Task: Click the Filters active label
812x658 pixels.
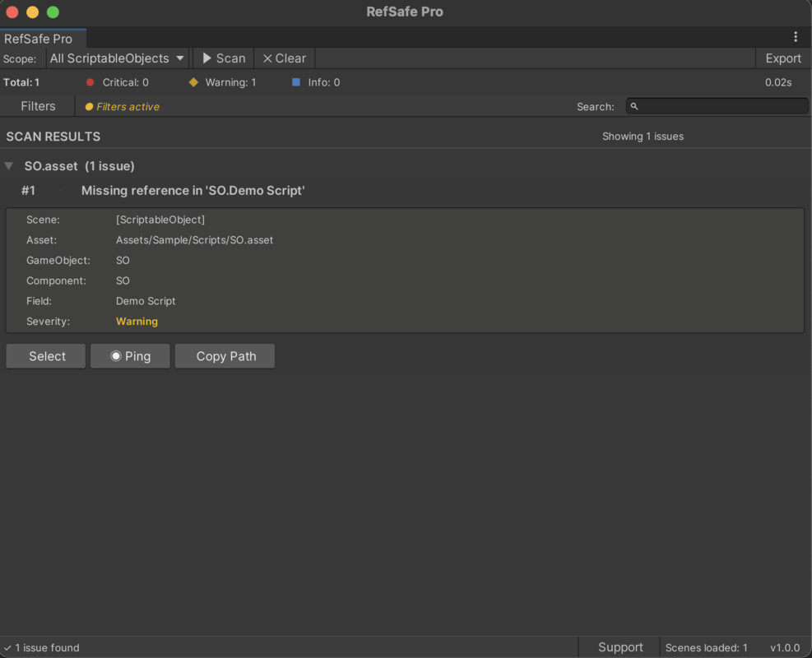Action: [128, 107]
